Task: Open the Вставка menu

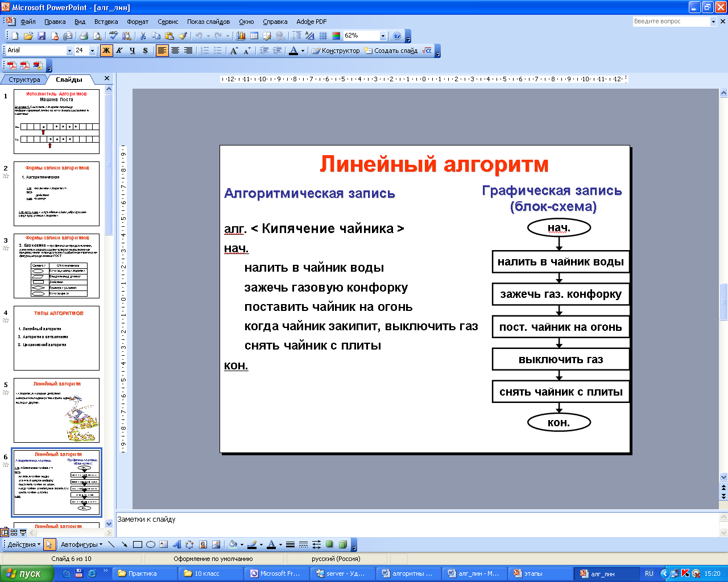Action: [x=106, y=22]
